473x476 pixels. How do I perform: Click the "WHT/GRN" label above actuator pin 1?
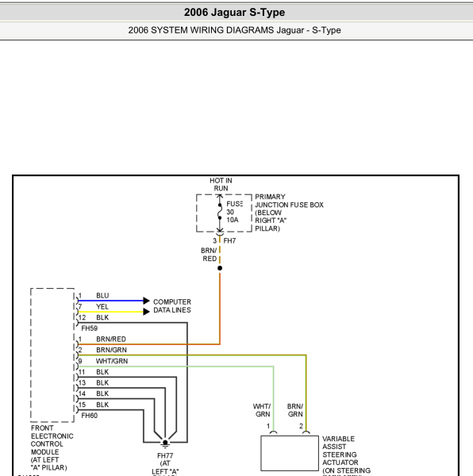click(x=262, y=410)
